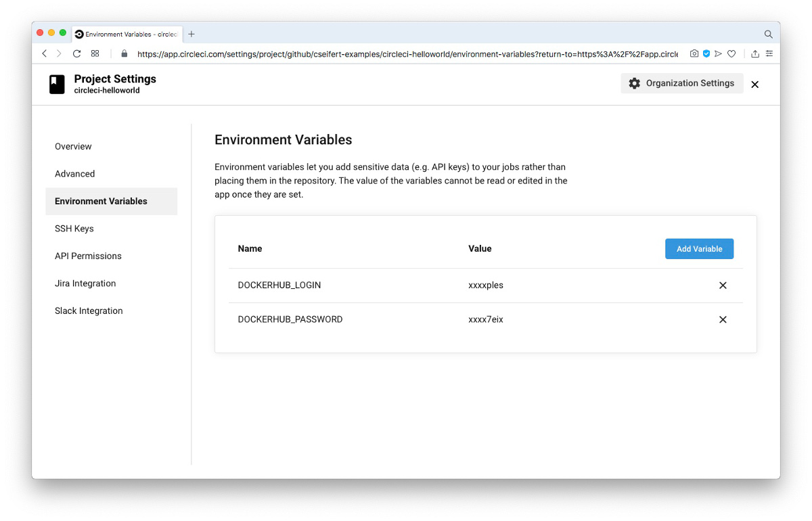Click the Name column header
This screenshot has width=812, height=521.
pyautogui.click(x=250, y=249)
